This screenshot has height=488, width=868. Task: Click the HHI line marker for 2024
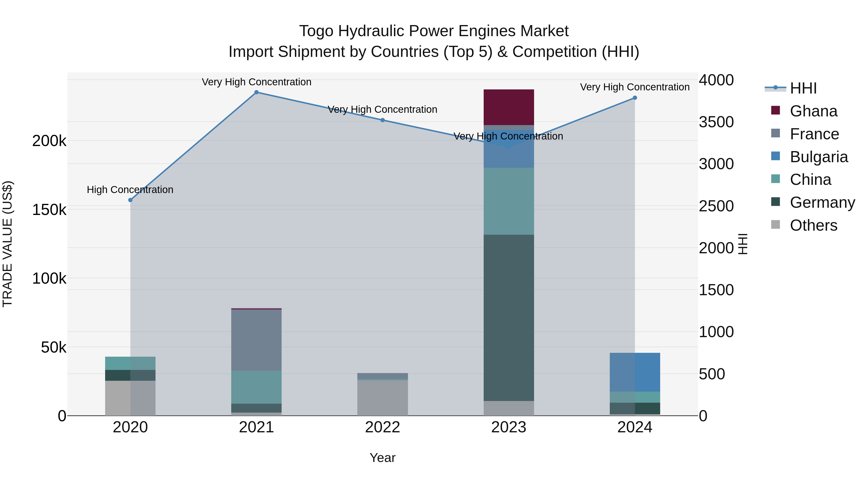[x=635, y=98]
